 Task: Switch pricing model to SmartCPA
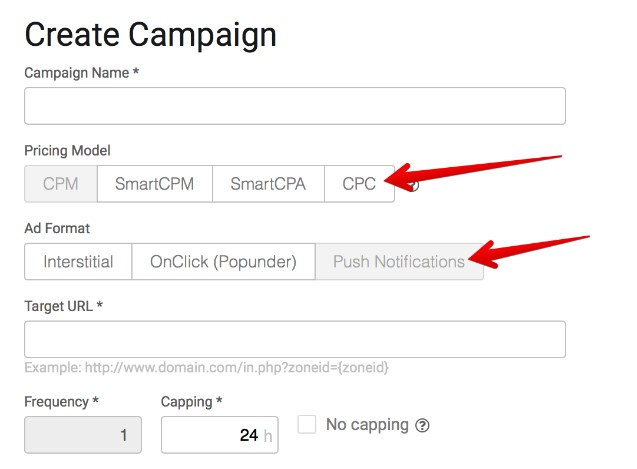[x=268, y=184]
